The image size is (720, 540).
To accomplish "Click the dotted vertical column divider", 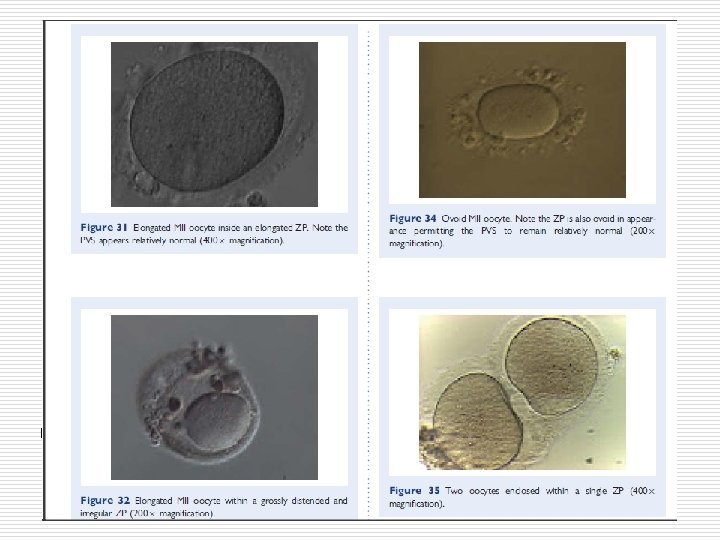I will tap(369, 273).
